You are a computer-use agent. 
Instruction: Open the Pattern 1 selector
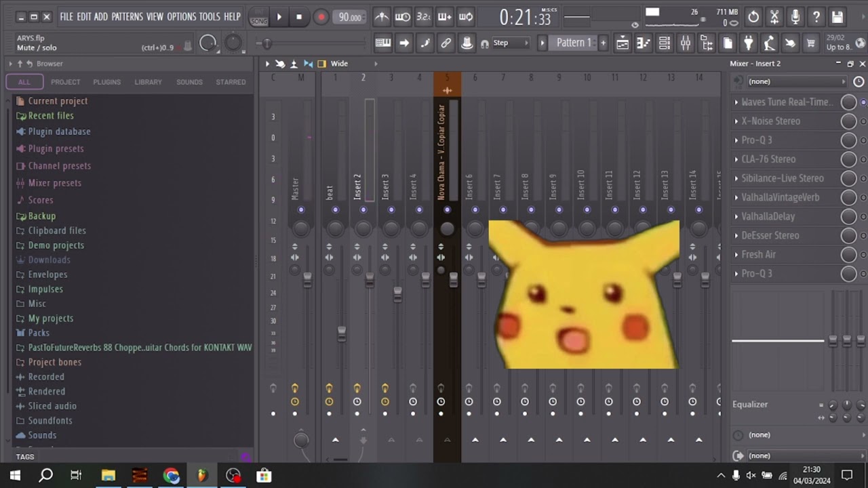click(x=574, y=43)
